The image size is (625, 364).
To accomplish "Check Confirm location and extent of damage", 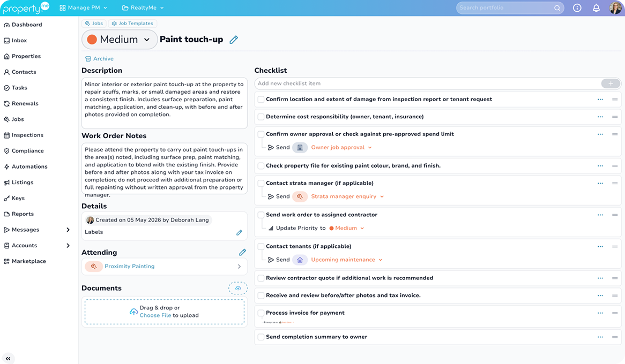I will click(261, 99).
